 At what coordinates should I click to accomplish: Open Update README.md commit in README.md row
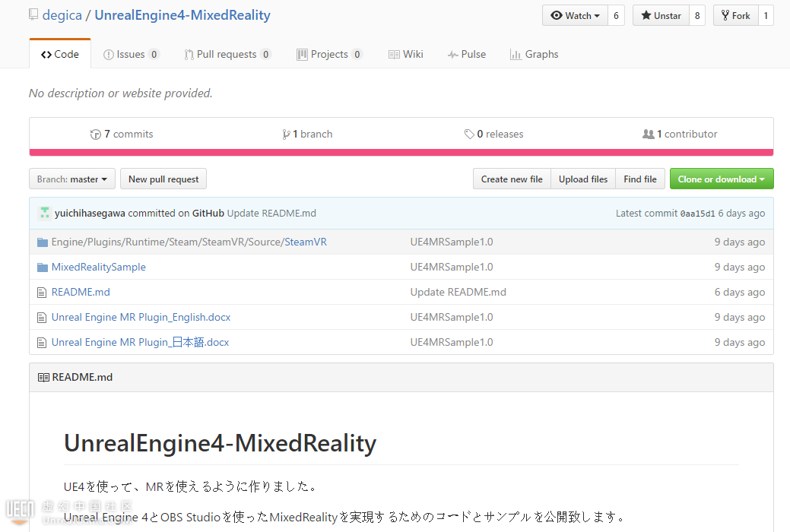[458, 292]
